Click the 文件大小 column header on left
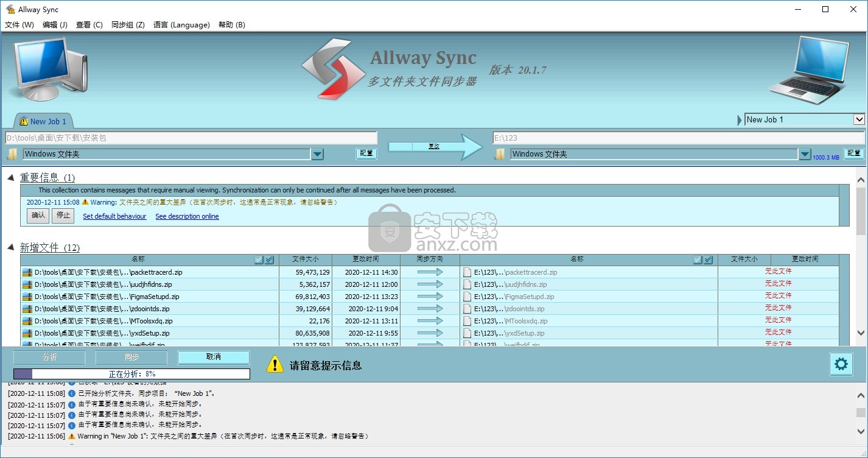 coord(305,259)
